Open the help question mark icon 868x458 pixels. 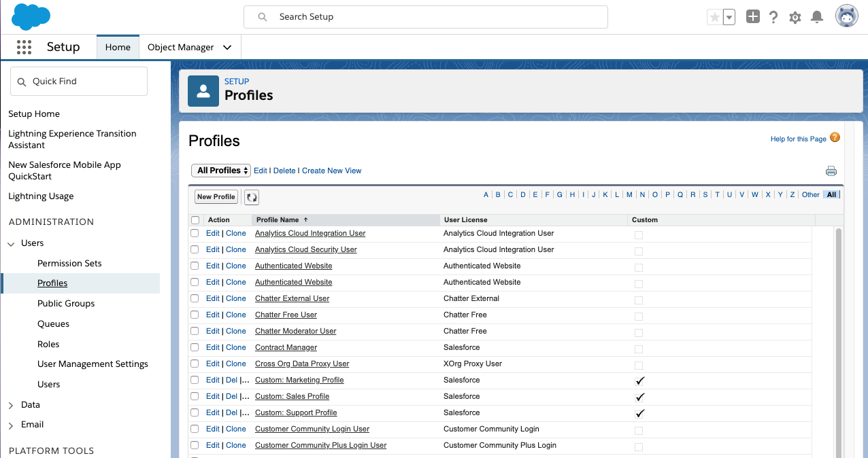(x=773, y=18)
